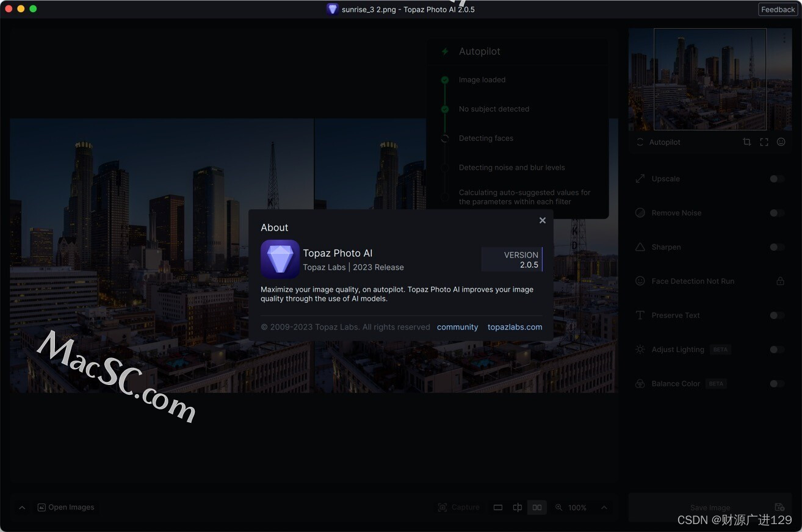Switch to split view layout
This screenshot has width=802, height=532.
tap(518, 508)
